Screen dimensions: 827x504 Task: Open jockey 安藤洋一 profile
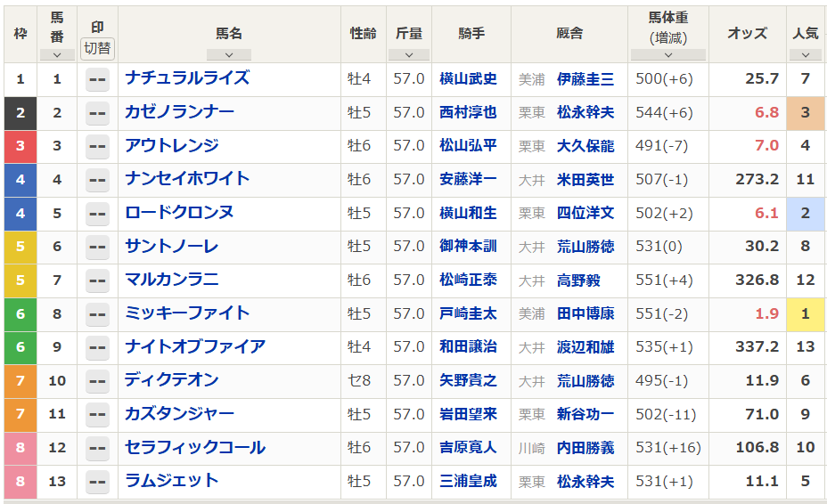[469, 179]
